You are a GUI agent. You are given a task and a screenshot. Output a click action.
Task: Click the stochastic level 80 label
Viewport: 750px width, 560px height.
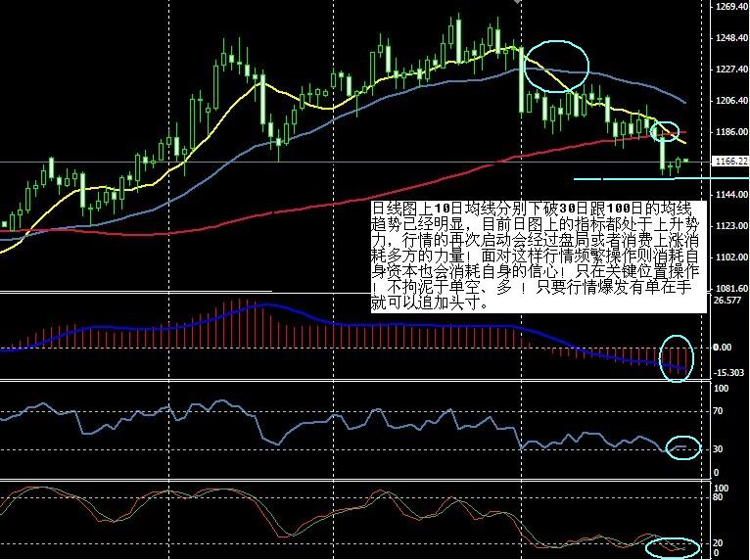coord(718,497)
